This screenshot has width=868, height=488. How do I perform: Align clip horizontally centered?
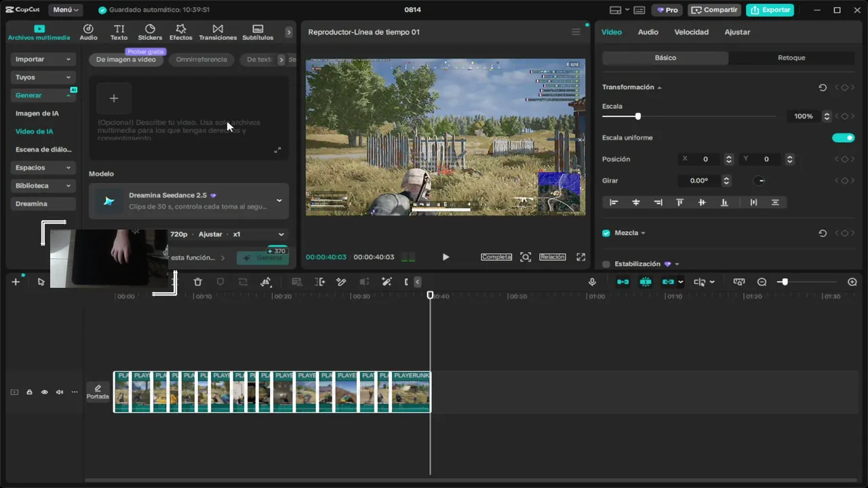(x=636, y=202)
